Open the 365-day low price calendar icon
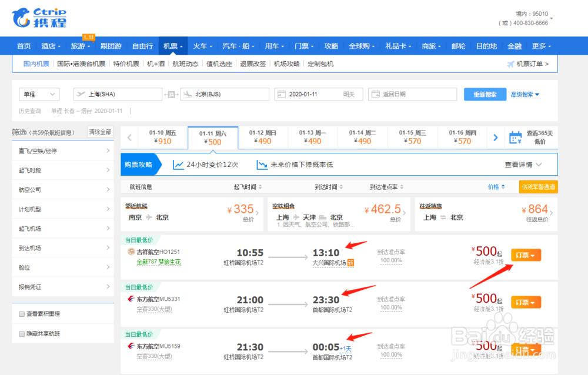Image resolution: width=588 pixels, height=375 pixels. [x=515, y=138]
